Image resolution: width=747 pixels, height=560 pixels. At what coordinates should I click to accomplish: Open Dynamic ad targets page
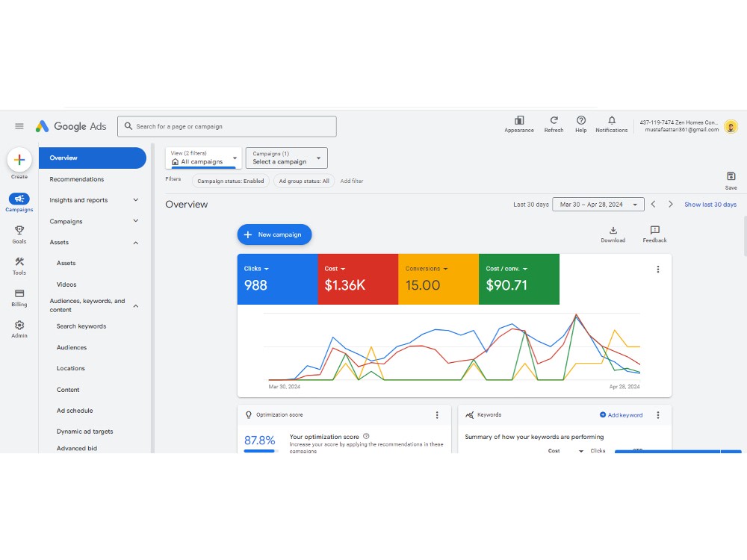pyautogui.click(x=85, y=432)
